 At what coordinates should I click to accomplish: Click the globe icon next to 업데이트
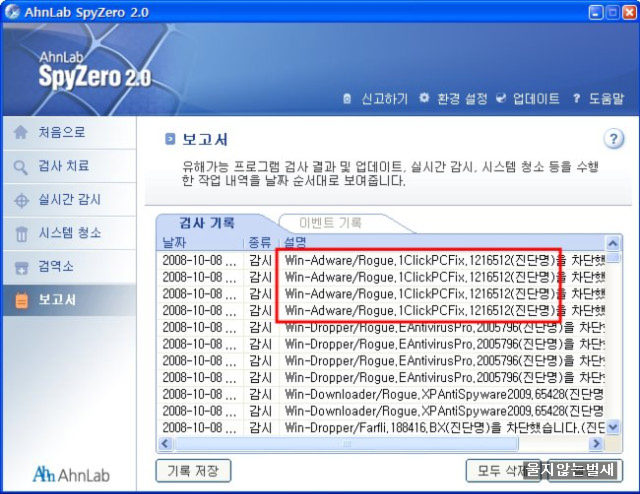coord(501,98)
